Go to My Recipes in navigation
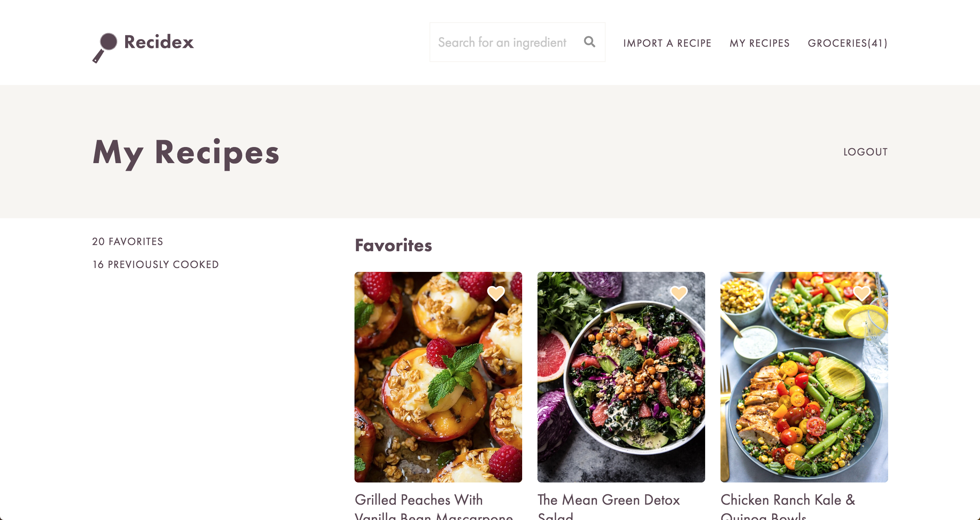980x520 pixels. tap(759, 43)
